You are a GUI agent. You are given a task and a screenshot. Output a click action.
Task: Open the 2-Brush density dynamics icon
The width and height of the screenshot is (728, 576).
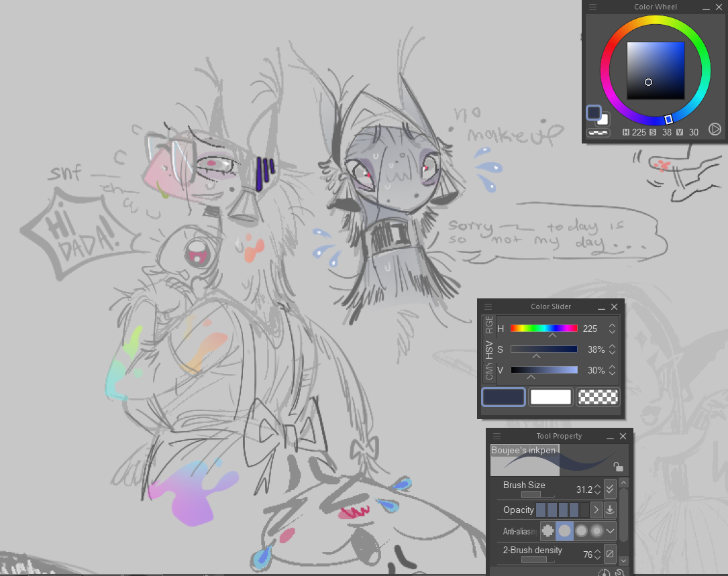click(610, 554)
